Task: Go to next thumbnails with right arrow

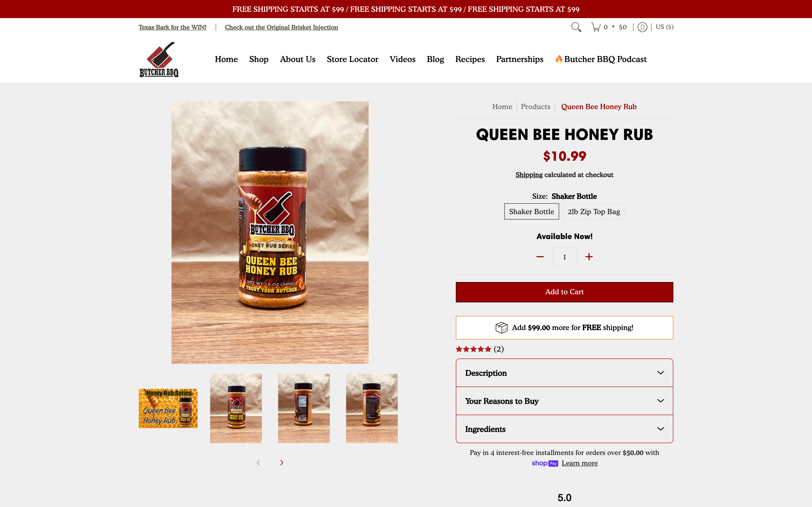Action: pos(282,463)
